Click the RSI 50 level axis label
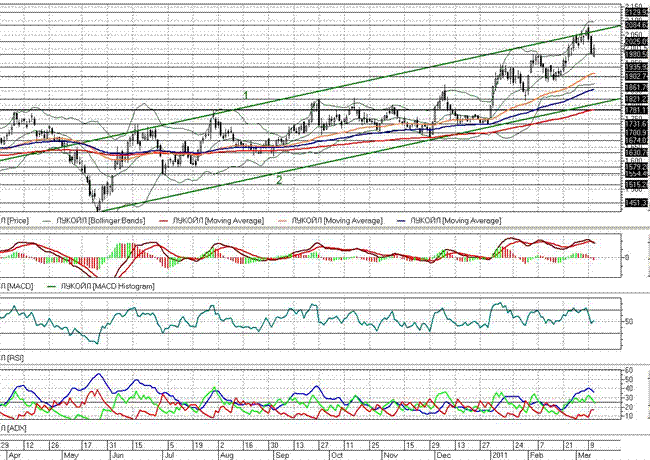The width and height of the screenshot is (650, 460). pyautogui.click(x=629, y=322)
